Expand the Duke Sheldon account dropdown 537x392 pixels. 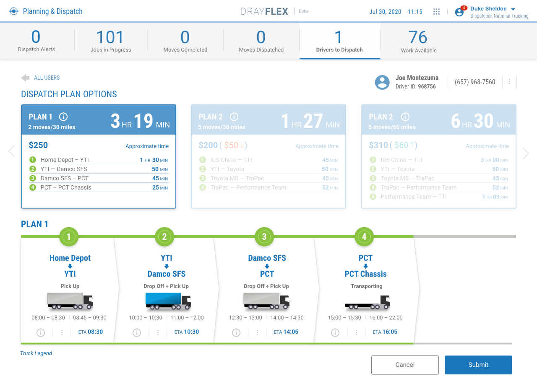[x=513, y=9]
